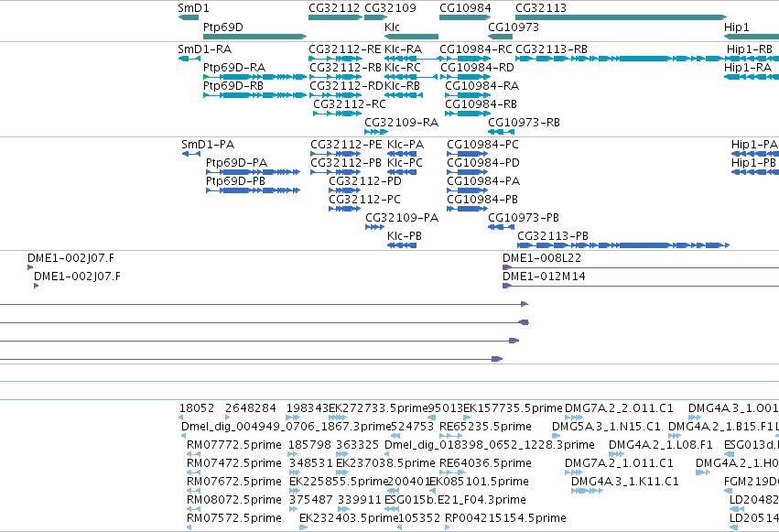Select the Ptp69D gene label

223,27
